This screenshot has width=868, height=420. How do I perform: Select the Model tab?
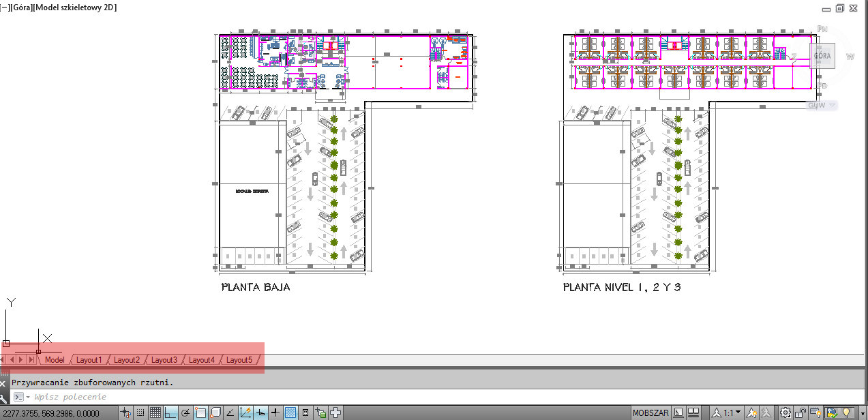(x=55, y=359)
